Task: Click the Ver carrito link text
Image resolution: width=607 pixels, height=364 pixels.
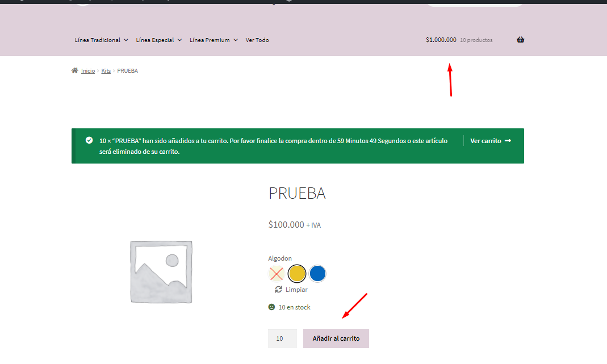Action: click(x=485, y=141)
